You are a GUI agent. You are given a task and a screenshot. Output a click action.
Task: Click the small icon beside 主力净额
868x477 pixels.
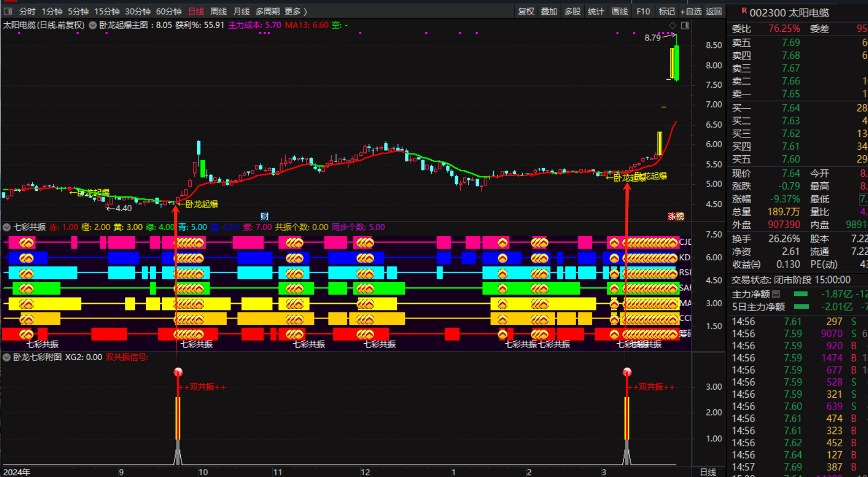pyautogui.click(x=776, y=294)
